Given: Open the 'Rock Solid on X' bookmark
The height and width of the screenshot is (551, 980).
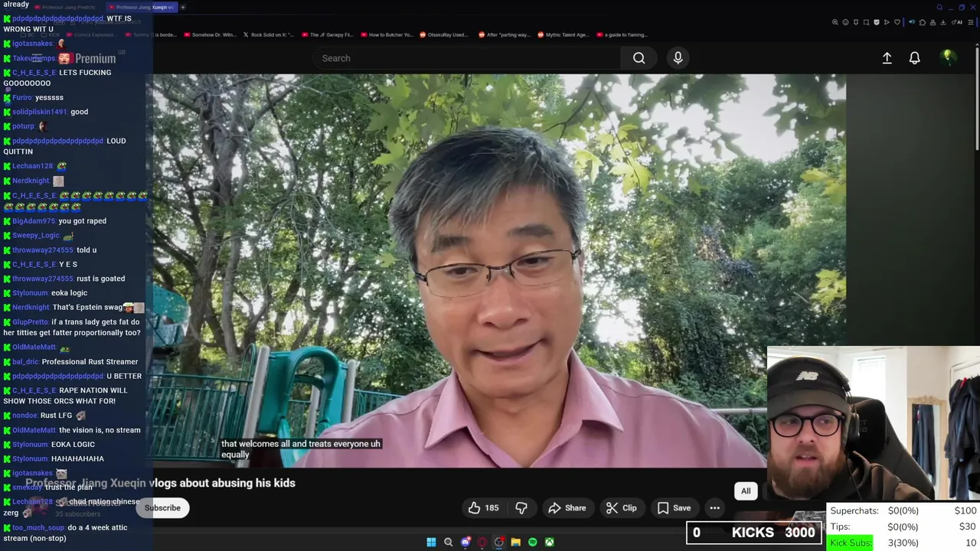Looking at the screenshot, I should (x=269, y=34).
